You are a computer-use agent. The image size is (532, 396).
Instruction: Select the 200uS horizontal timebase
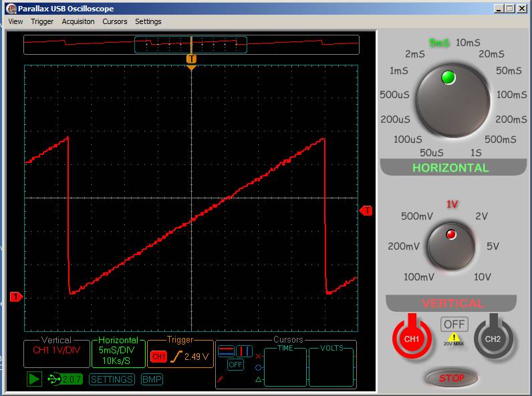click(x=395, y=120)
